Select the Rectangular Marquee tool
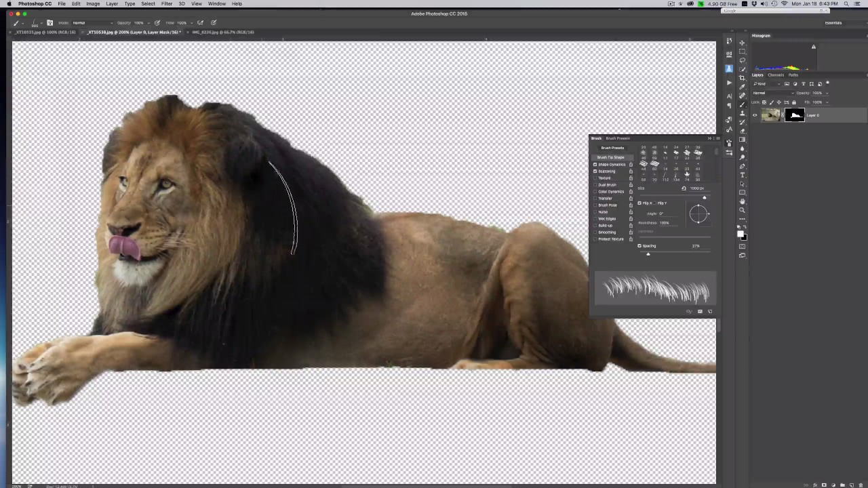This screenshot has height=488, width=868. coord(742,52)
